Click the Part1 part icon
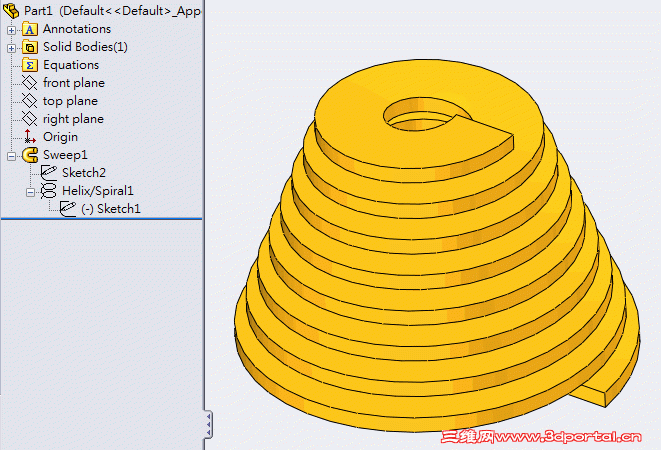 (11, 11)
